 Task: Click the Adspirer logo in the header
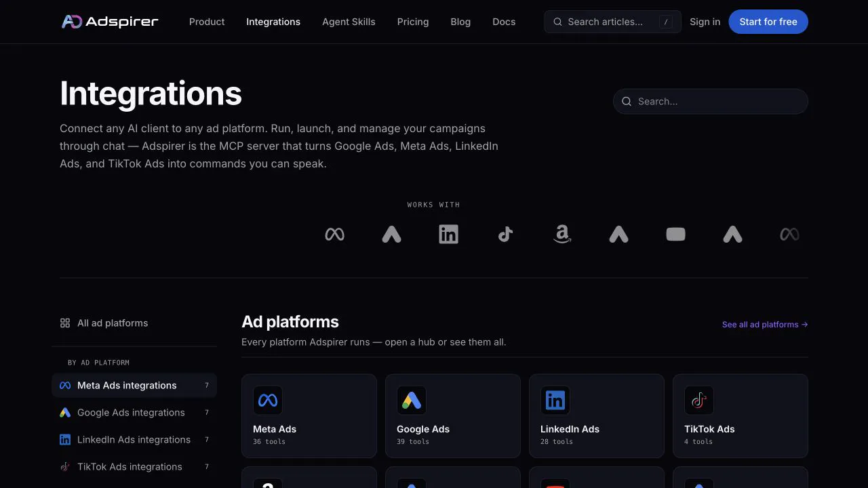[110, 22]
